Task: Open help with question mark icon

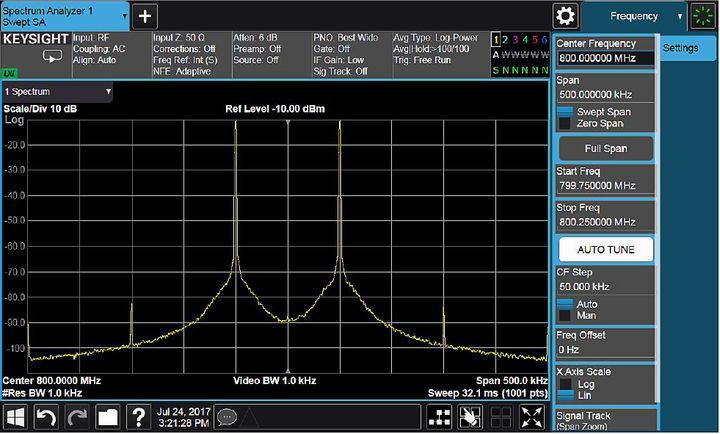Action: (139, 416)
